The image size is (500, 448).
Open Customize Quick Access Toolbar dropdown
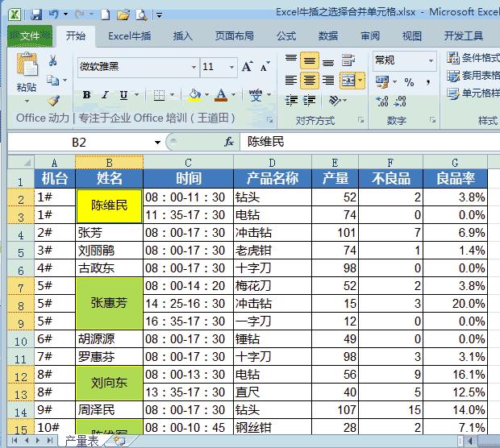[x=159, y=15]
